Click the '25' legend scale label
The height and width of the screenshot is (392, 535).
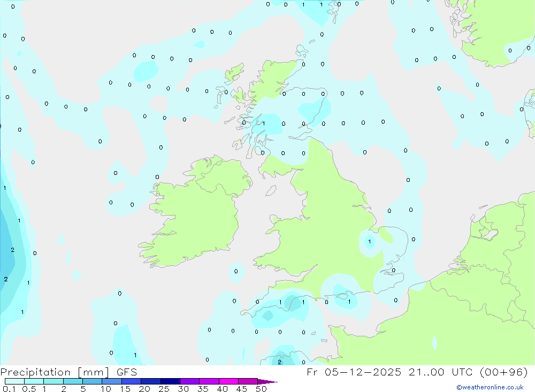coord(164,389)
